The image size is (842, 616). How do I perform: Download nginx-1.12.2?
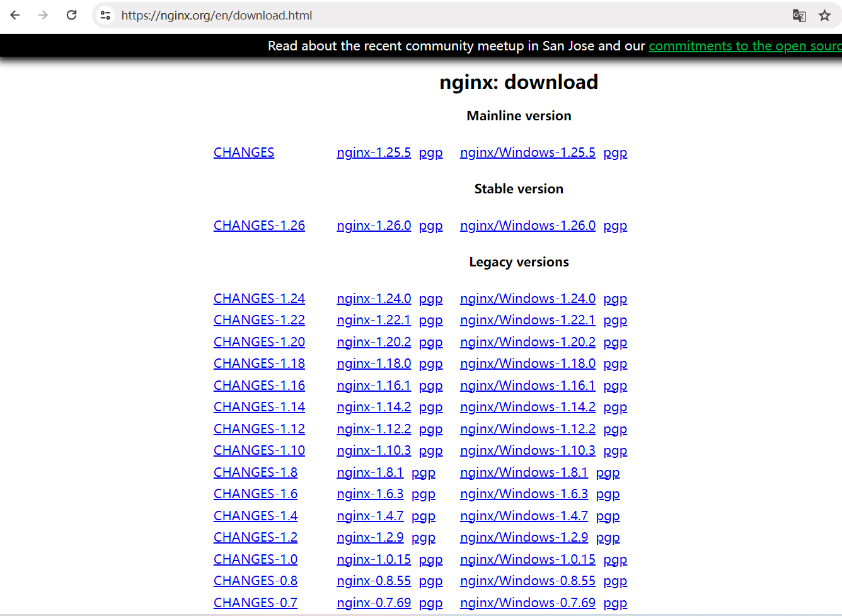click(x=374, y=429)
